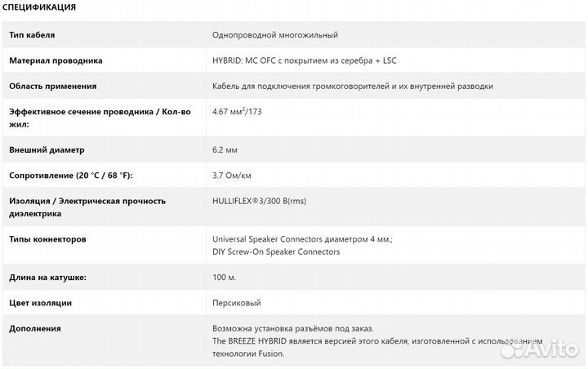Viewport: 588px width, 369px height.
Task: Select the Дополнения row label
Action: [x=34, y=328]
